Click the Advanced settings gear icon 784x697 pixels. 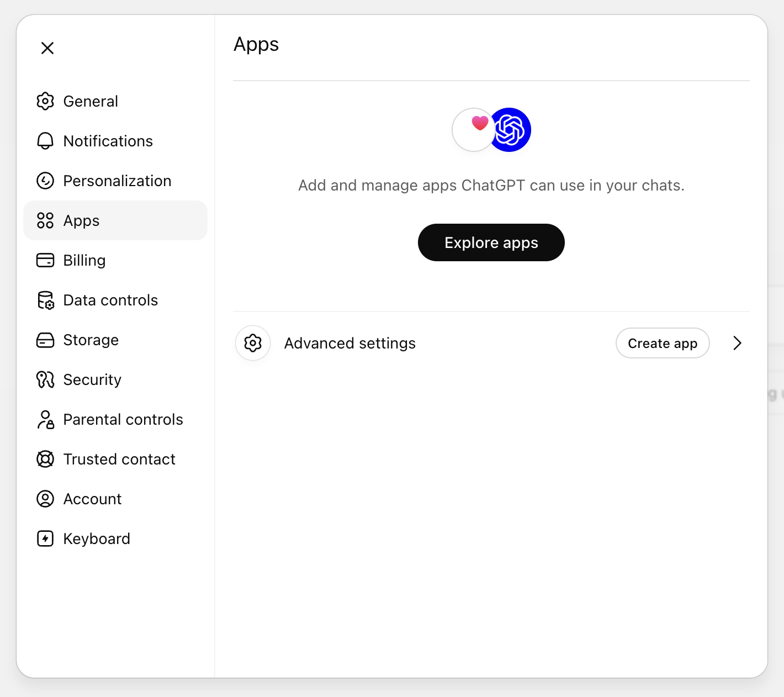[253, 343]
